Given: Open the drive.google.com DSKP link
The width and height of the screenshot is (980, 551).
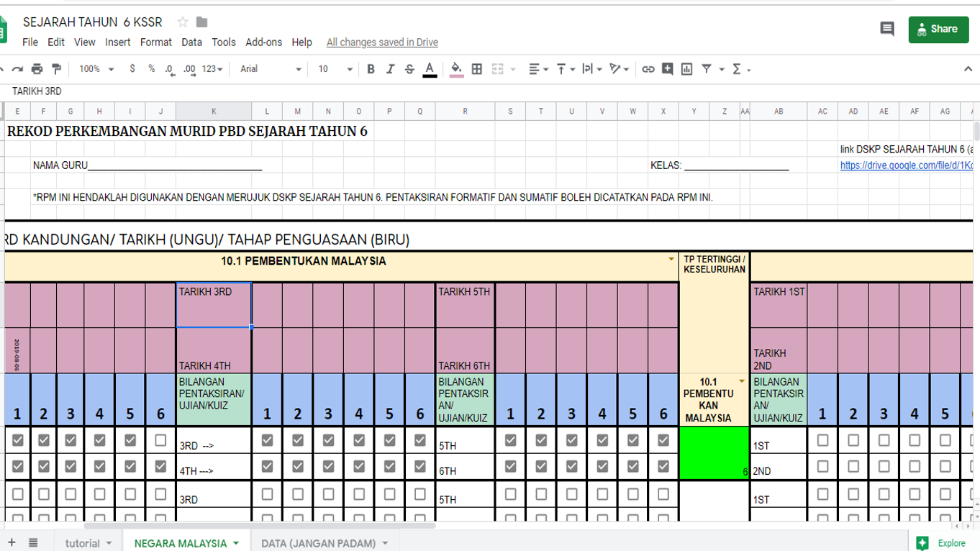Looking at the screenshot, I should coord(907,165).
